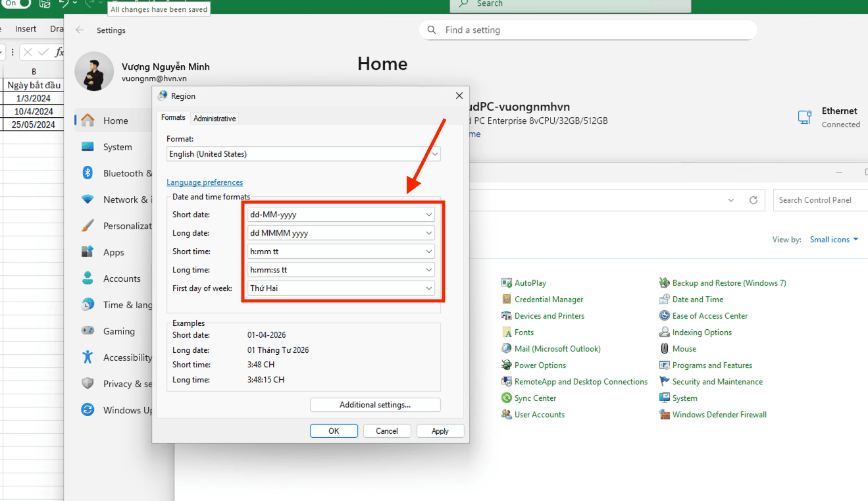The width and height of the screenshot is (868, 501).
Task: Open Windows Defender Firewall icon
Action: point(665,415)
